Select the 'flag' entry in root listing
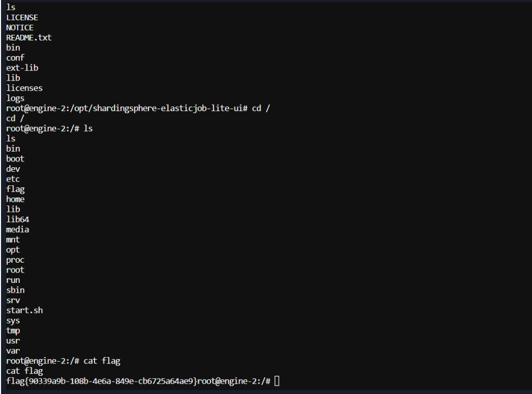This screenshot has height=394, width=532. tap(15, 189)
